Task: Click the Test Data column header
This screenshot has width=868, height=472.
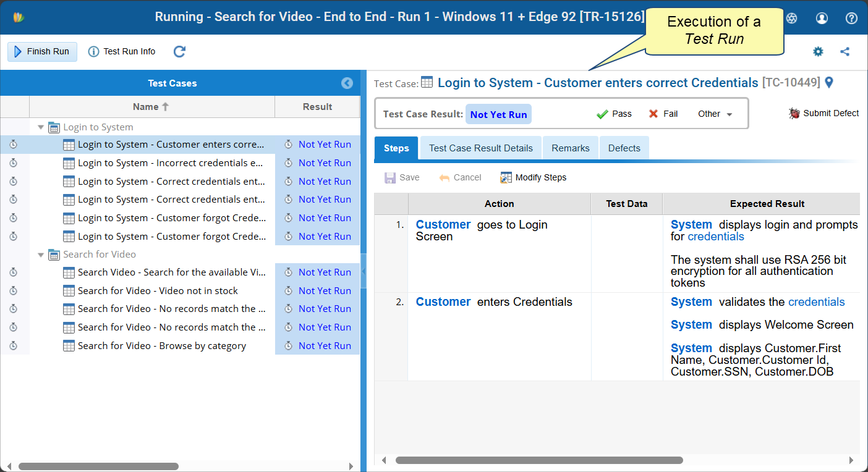Action: point(627,203)
